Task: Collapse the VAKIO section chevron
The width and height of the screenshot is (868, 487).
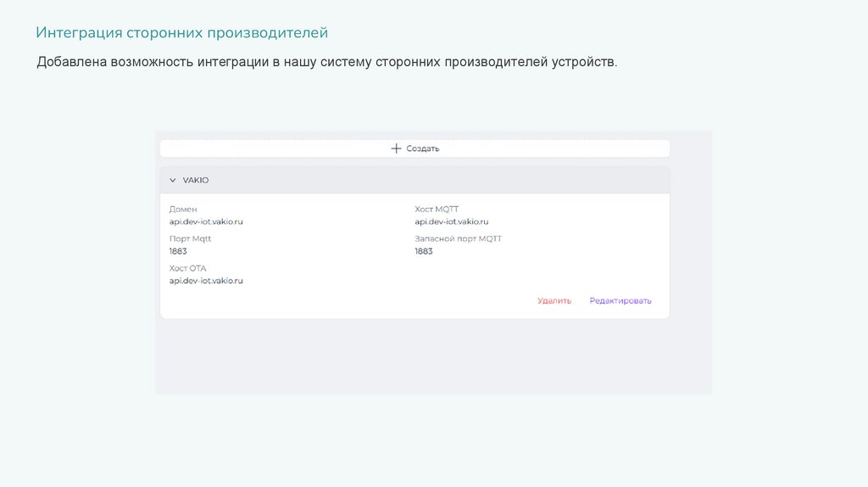Action: [173, 181]
